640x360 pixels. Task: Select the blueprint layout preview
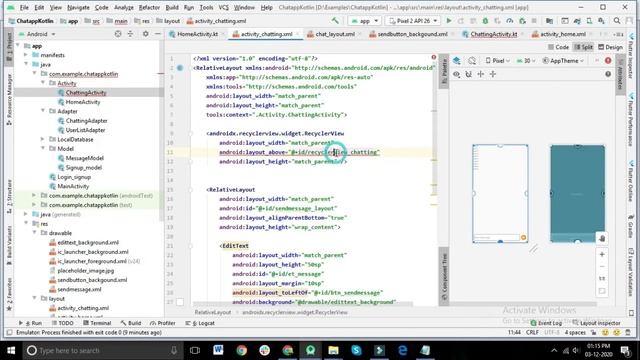(577, 193)
